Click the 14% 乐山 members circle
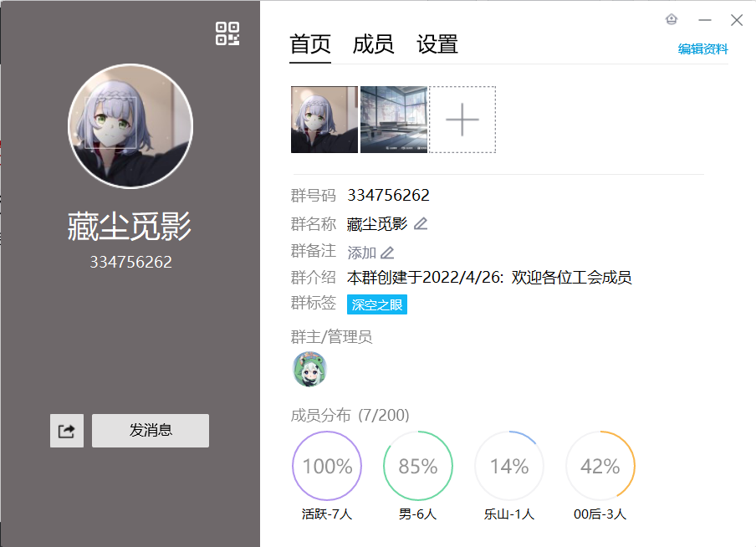This screenshot has height=547, width=756. 509,466
